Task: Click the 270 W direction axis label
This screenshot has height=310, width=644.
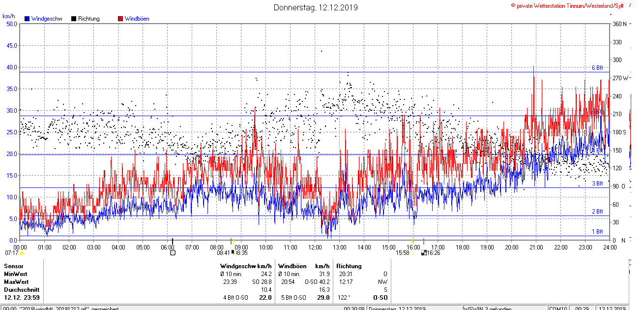Action: (620, 78)
